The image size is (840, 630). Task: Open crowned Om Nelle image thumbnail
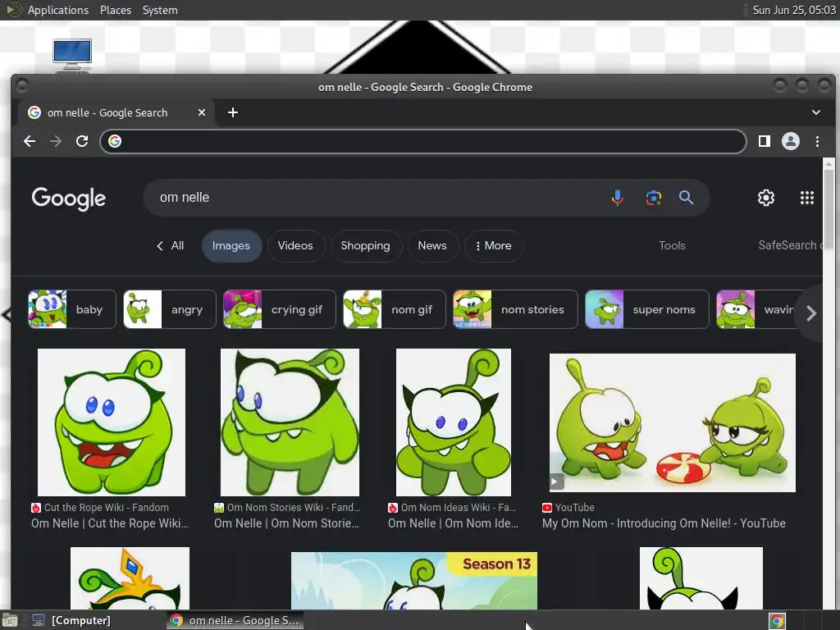pyautogui.click(x=130, y=578)
